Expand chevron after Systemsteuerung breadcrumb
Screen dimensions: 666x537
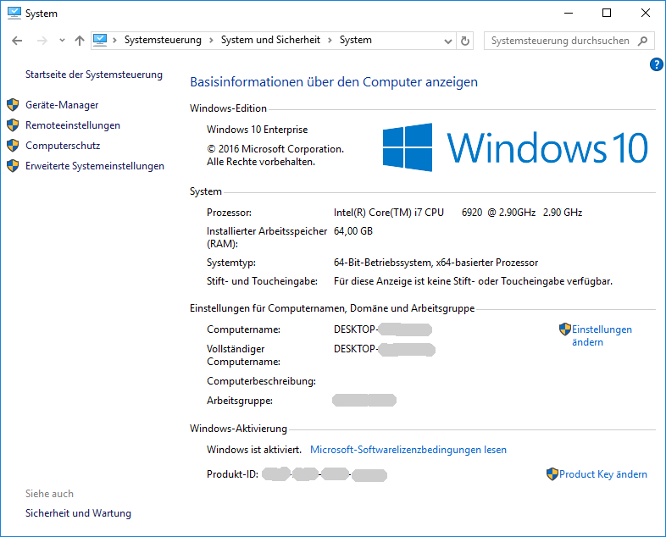tap(211, 40)
